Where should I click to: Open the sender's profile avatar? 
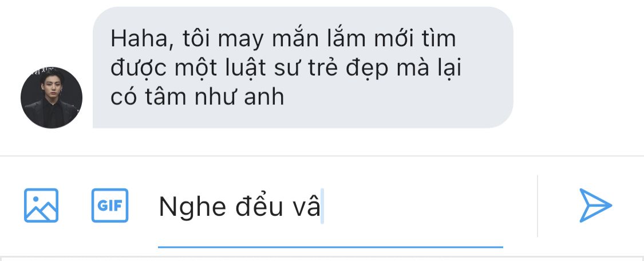52,98
